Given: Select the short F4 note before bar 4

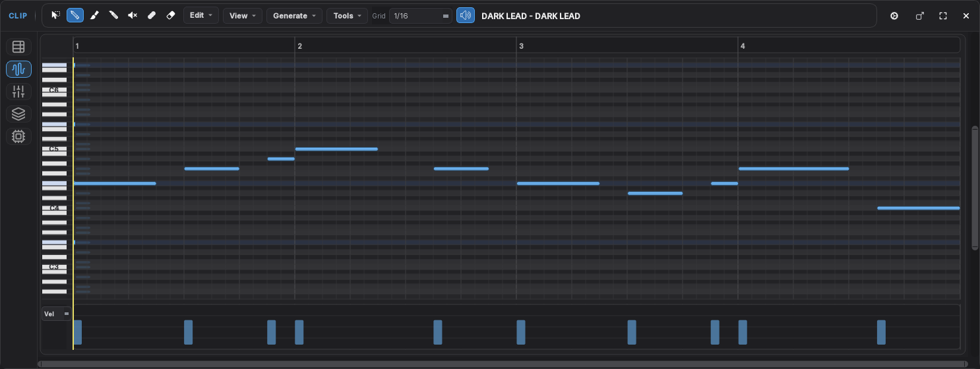Looking at the screenshot, I should (x=724, y=183).
